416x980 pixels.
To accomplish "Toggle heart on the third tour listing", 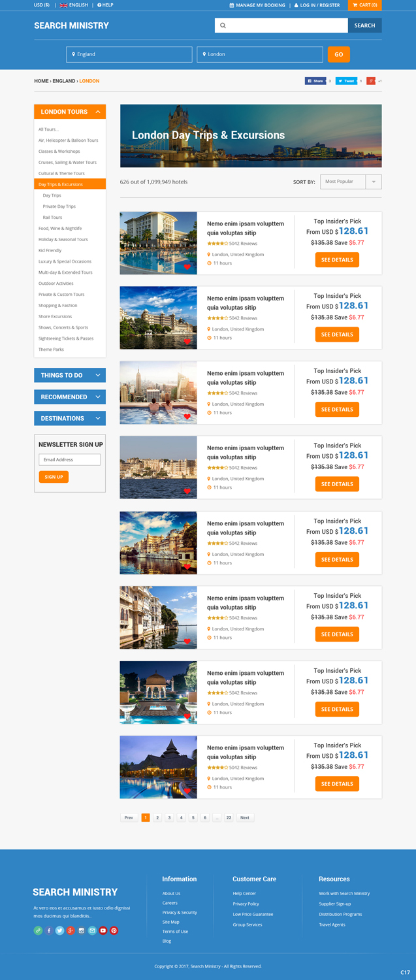I will [x=187, y=416].
